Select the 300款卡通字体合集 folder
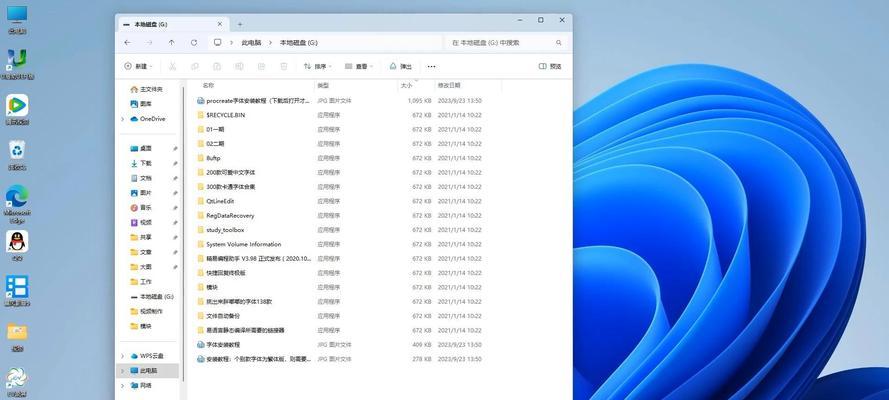The width and height of the screenshot is (889, 400). tap(226, 186)
